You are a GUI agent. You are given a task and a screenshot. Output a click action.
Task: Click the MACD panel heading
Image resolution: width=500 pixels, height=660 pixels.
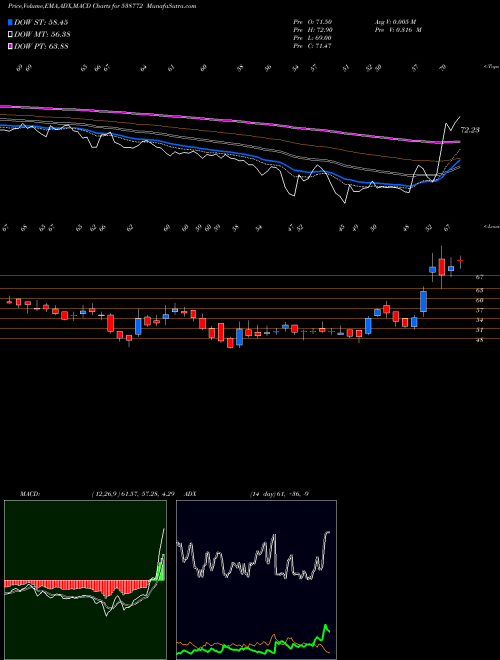[29, 493]
